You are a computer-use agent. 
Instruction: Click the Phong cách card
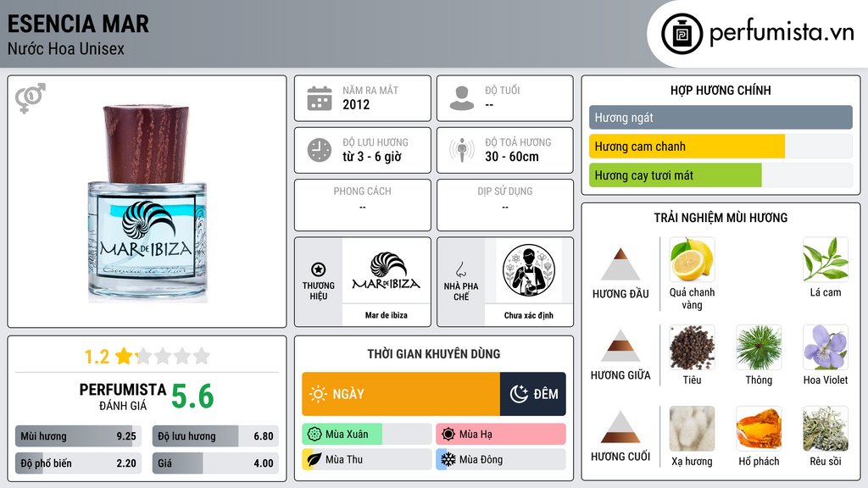pos(363,205)
